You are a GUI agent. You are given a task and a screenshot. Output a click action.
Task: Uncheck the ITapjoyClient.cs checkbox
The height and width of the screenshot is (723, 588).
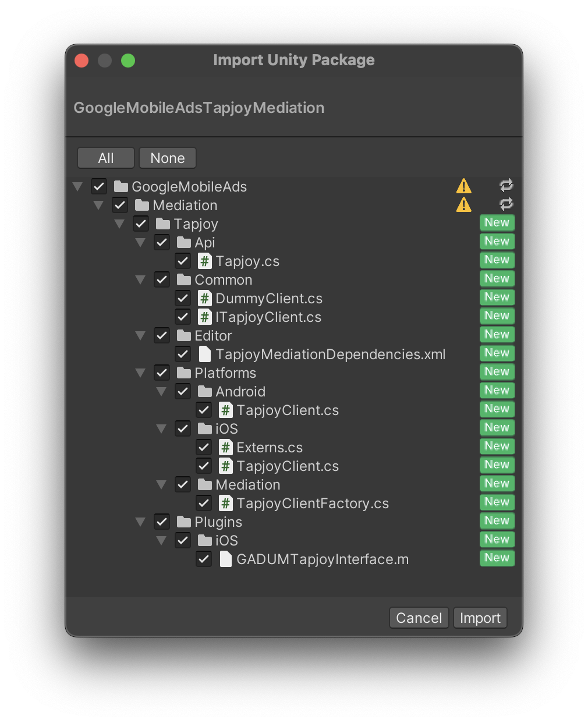pyautogui.click(x=183, y=317)
